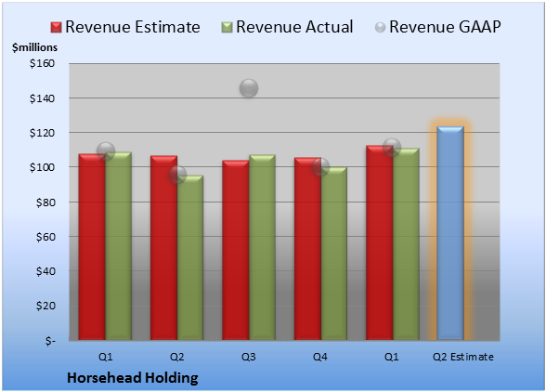
Task: Select the red Q3 revenue estimate bar
Action: pyautogui.click(x=236, y=250)
